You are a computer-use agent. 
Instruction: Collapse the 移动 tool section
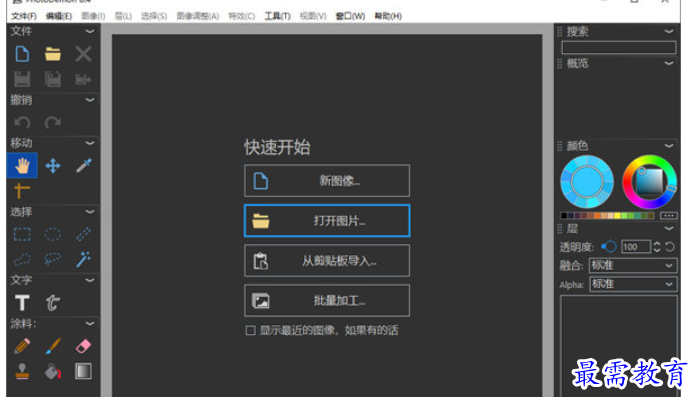pos(90,143)
